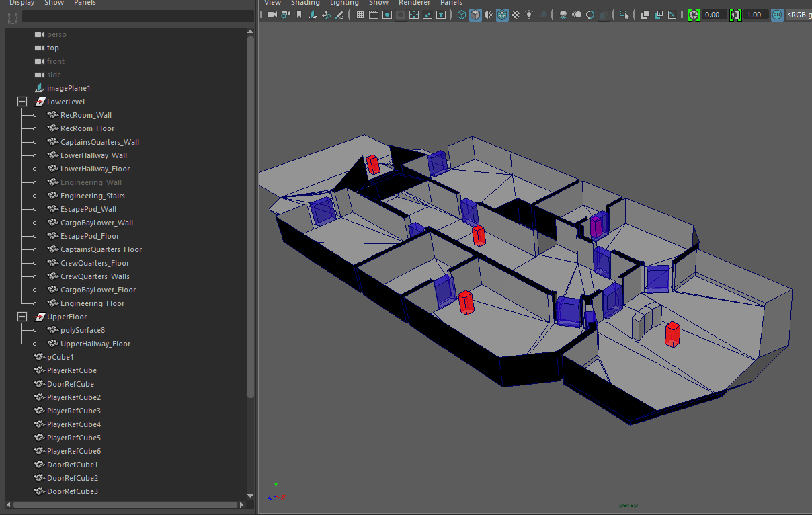Click the Gamma value field 1.00
The width and height of the screenshot is (812, 515).
coord(756,15)
